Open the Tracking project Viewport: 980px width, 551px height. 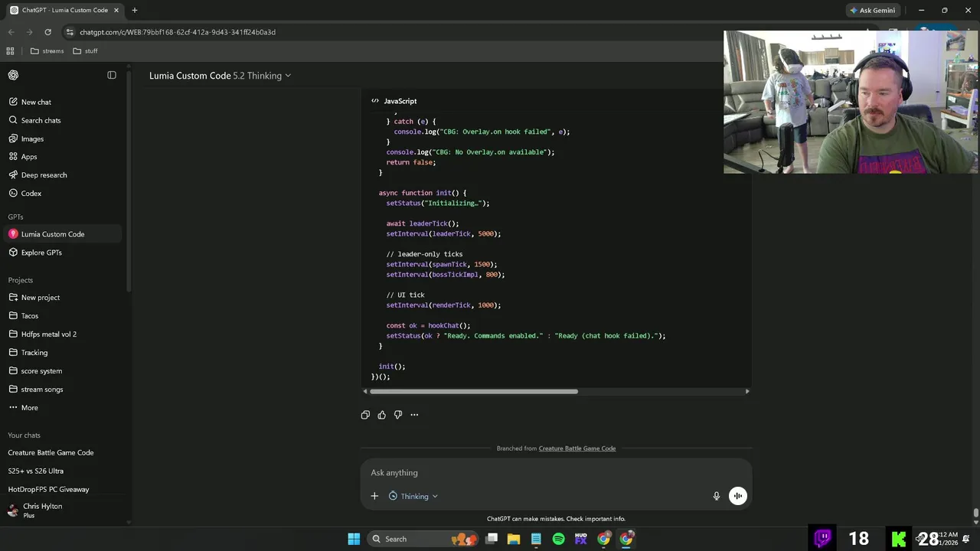(x=62, y=353)
